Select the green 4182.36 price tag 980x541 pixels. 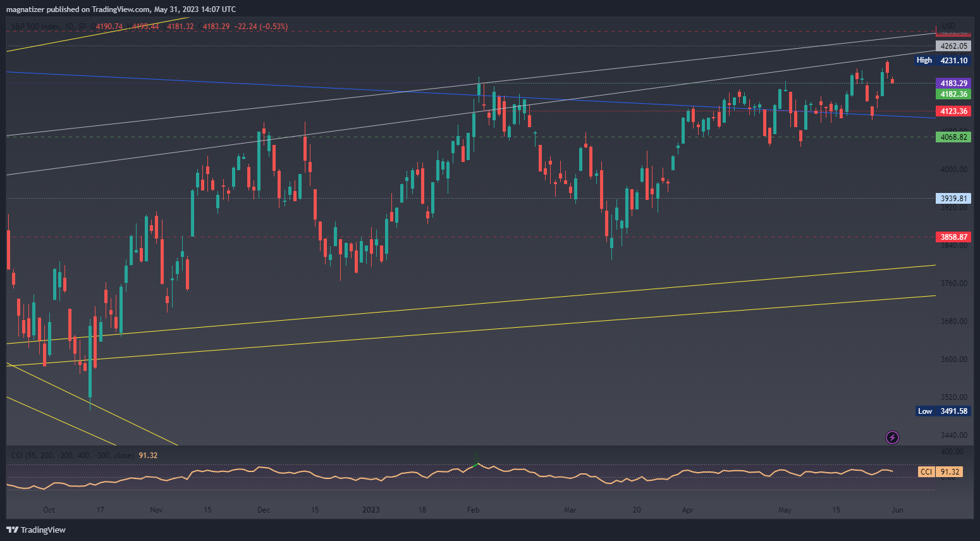click(x=953, y=94)
